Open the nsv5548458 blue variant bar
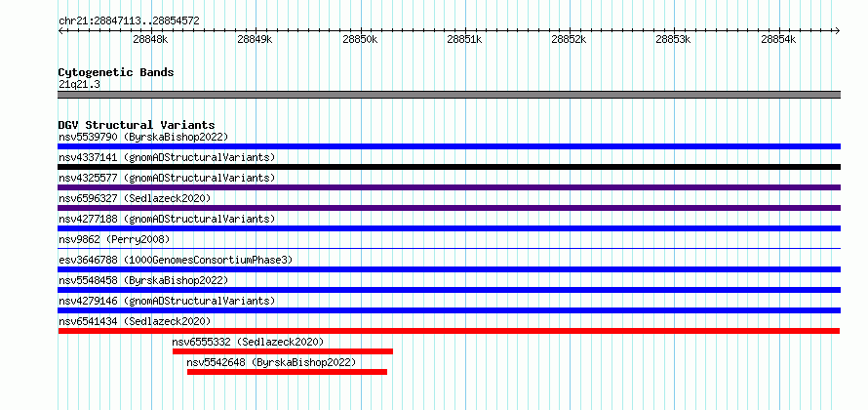The image size is (868, 410). pyautogui.click(x=449, y=290)
